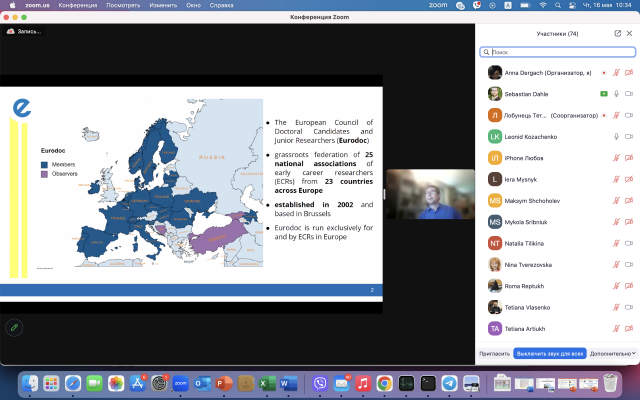This screenshot has width=640, height=400.
Task: Select participant Maksym Shchoholev
Action: coord(558,201)
